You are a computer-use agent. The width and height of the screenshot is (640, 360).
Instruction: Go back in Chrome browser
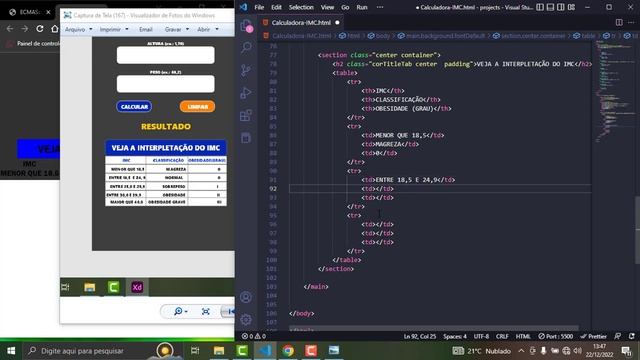(10, 29)
